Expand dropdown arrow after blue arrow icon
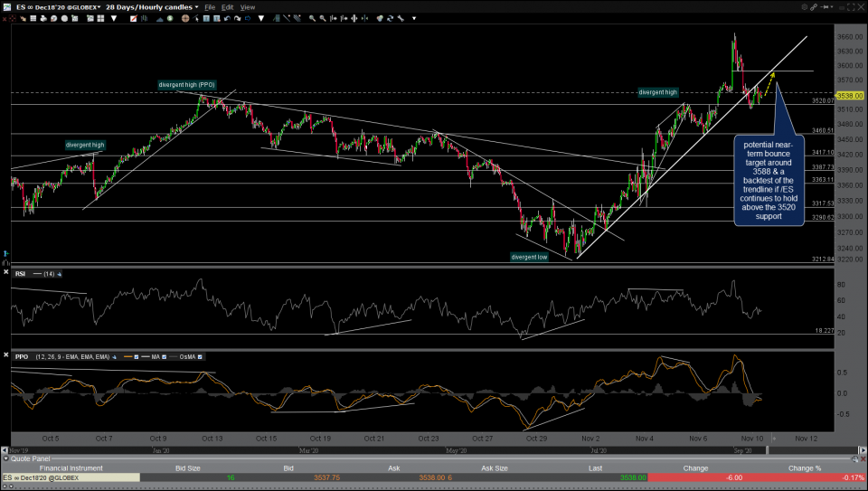This screenshot has width=868, height=491. [260, 18]
